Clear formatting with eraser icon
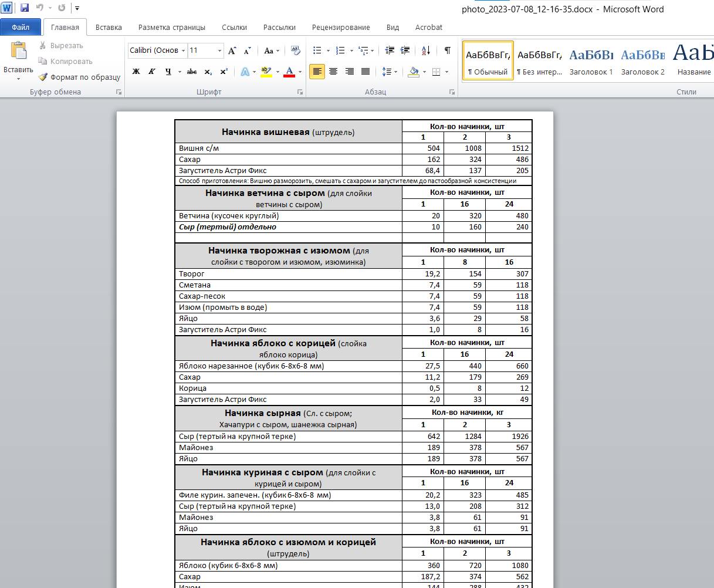This screenshot has height=588, width=714. [x=295, y=50]
